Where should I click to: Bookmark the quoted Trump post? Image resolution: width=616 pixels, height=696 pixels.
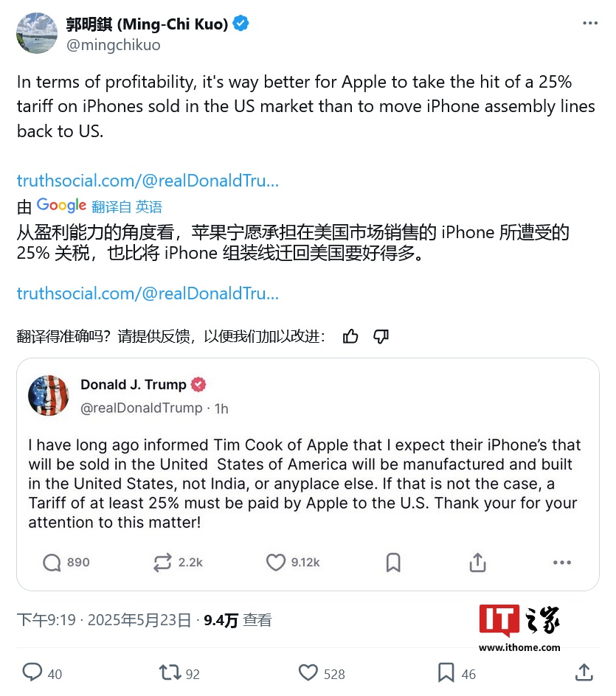point(393,563)
